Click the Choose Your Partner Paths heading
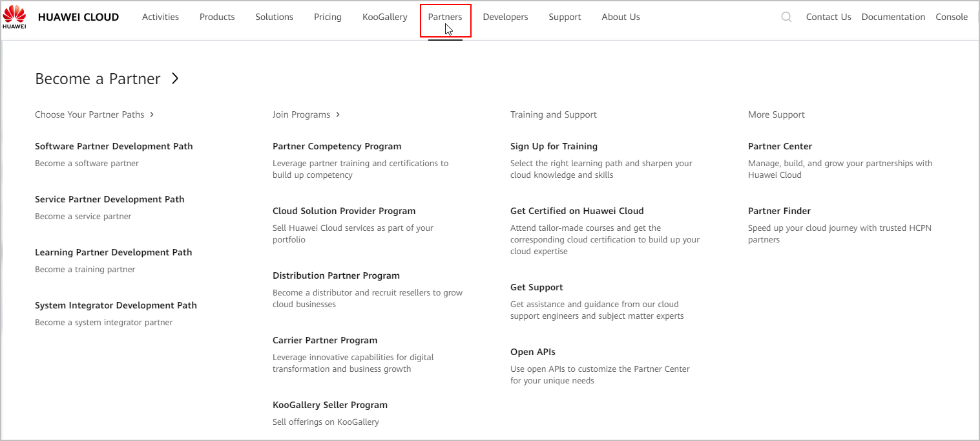 tap(90, 114)
